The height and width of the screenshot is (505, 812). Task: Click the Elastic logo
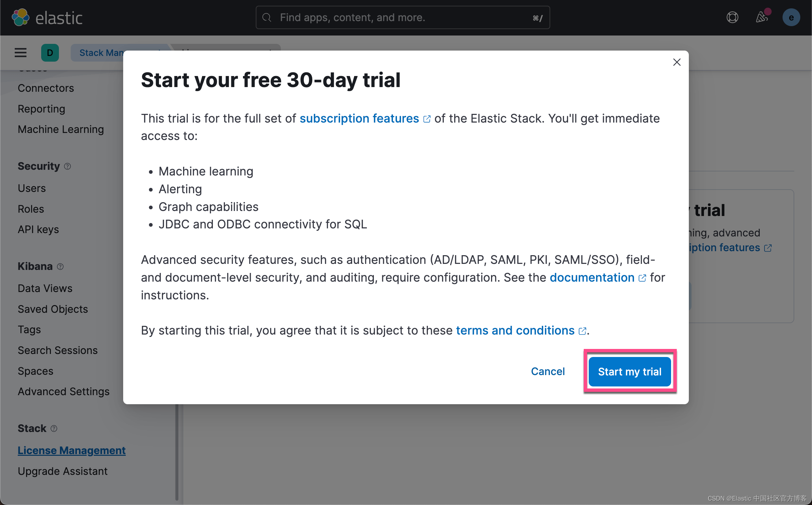coord(47,17)
